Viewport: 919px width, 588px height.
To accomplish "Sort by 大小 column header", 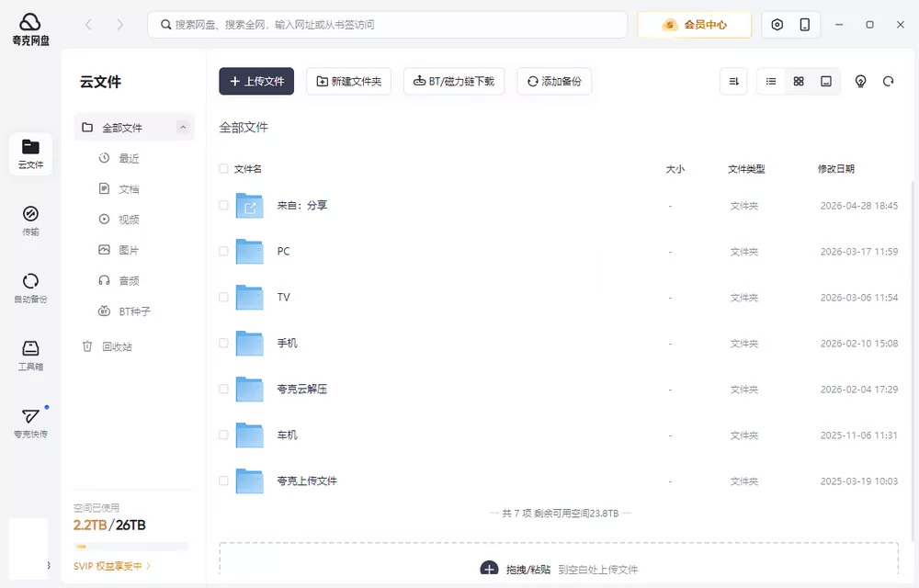I will pos(675,169).
